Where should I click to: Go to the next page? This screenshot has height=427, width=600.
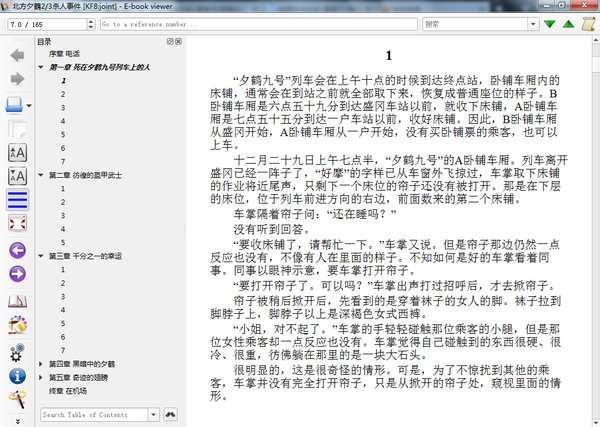pos(17,274)
